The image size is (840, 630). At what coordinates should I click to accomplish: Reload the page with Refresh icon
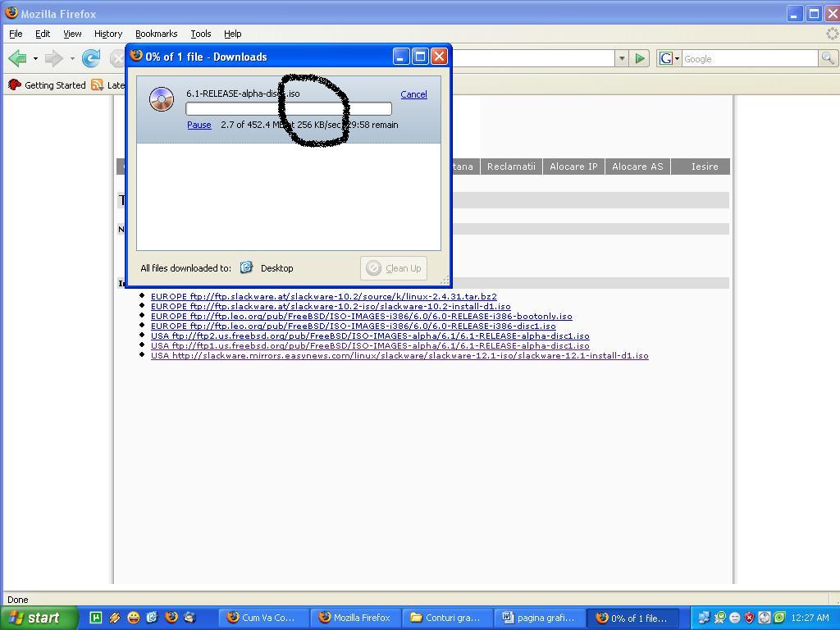click(91, 58)
